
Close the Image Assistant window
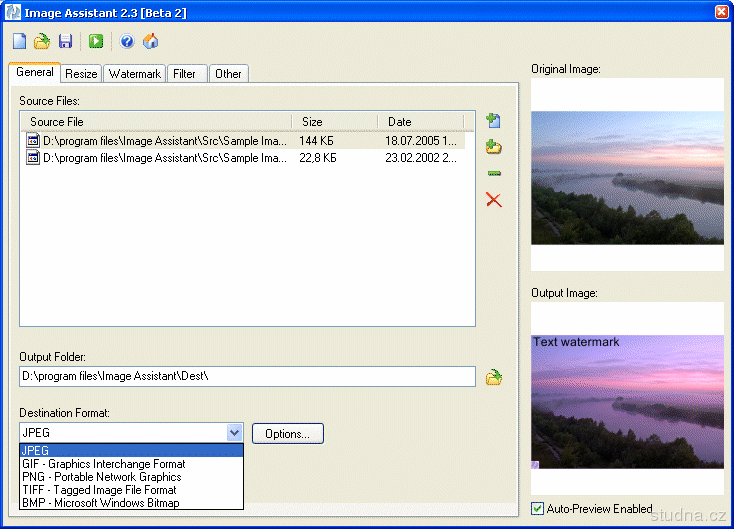pos(722,12)
